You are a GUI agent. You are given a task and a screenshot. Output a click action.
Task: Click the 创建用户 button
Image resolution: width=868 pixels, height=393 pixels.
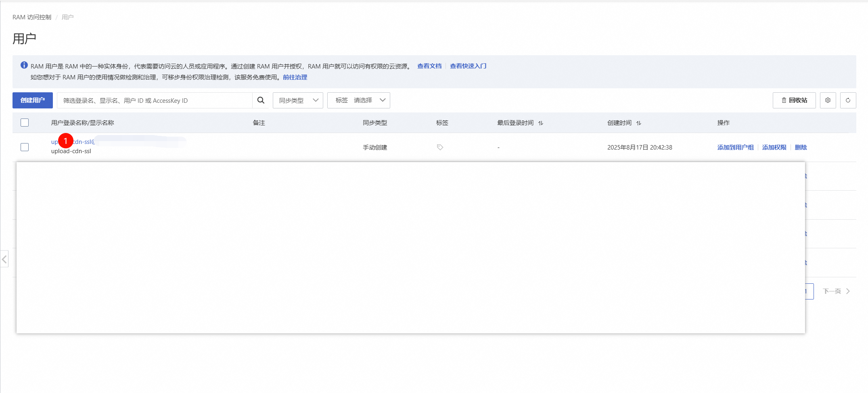coord(33,100)
